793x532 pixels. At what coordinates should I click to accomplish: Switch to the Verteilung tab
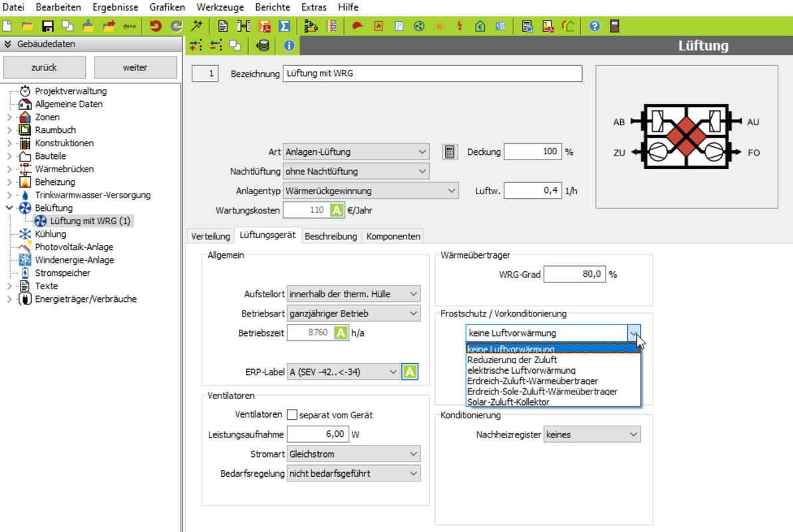click(210, 236)
